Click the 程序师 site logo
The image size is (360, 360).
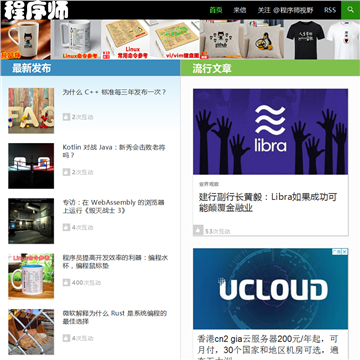click(x=36, y=10)
